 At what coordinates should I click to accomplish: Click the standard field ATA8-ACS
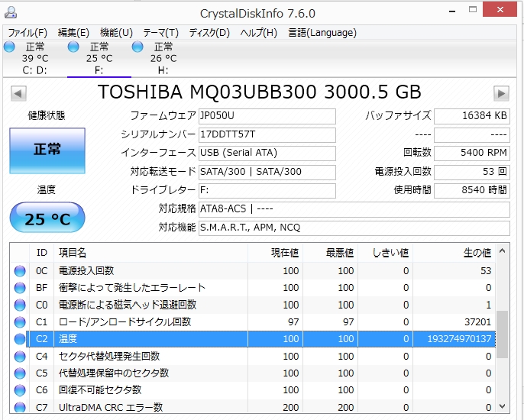coord(354,209)
